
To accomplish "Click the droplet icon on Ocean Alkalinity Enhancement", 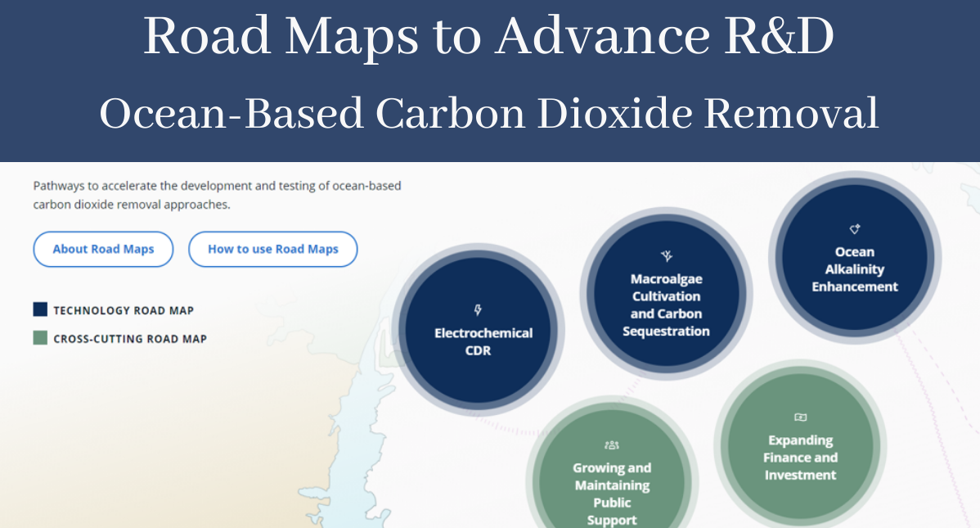I will (x=854, y=230).
